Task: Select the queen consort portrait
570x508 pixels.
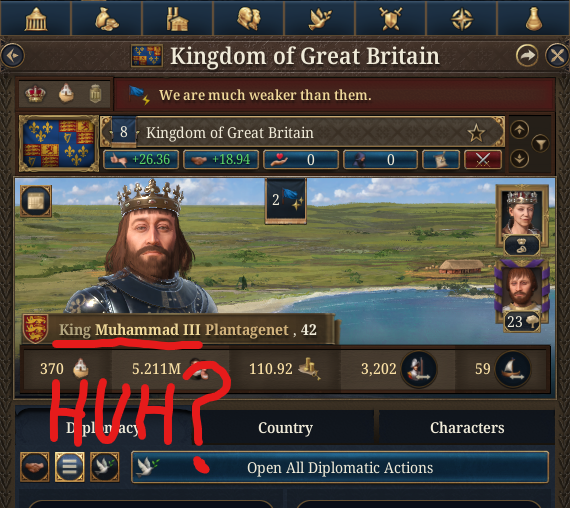Action: [x=522, y=214]
